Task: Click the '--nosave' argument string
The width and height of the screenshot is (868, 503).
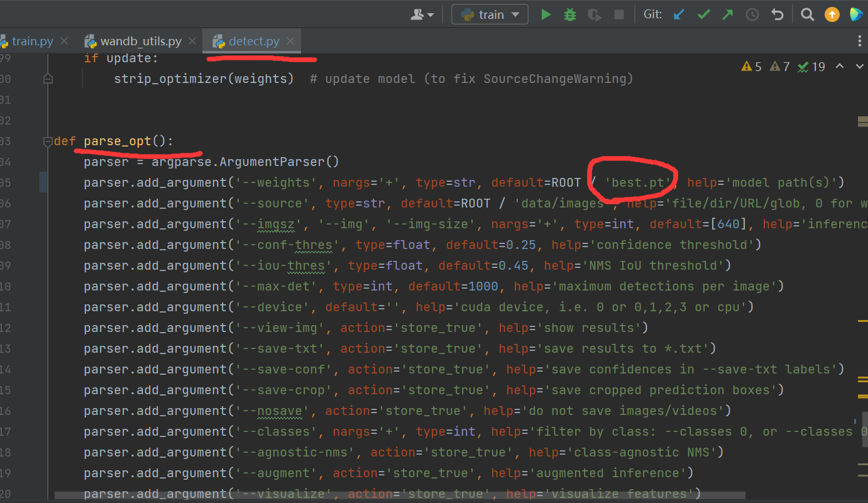Action: [x=272, y=411]
